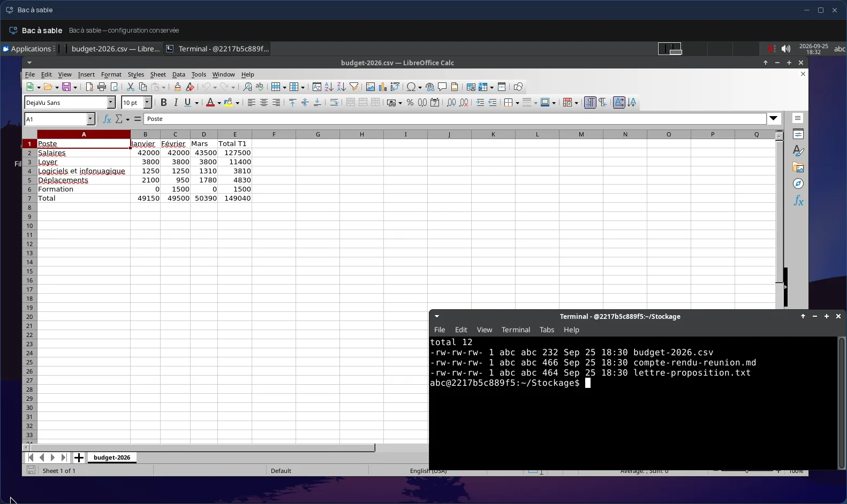Open the 10 pt font size dropdown
847x504 pixels.
[147, 103]
